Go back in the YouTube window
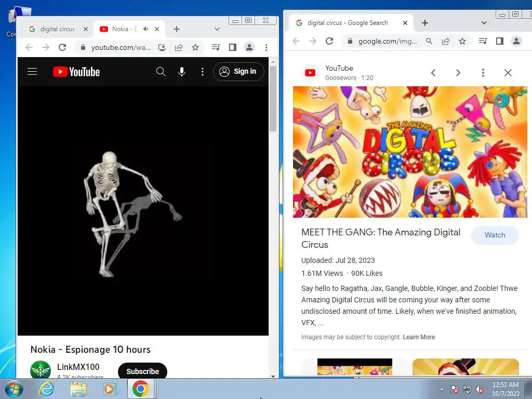The image size is (532, 399). tap(29, 47)
